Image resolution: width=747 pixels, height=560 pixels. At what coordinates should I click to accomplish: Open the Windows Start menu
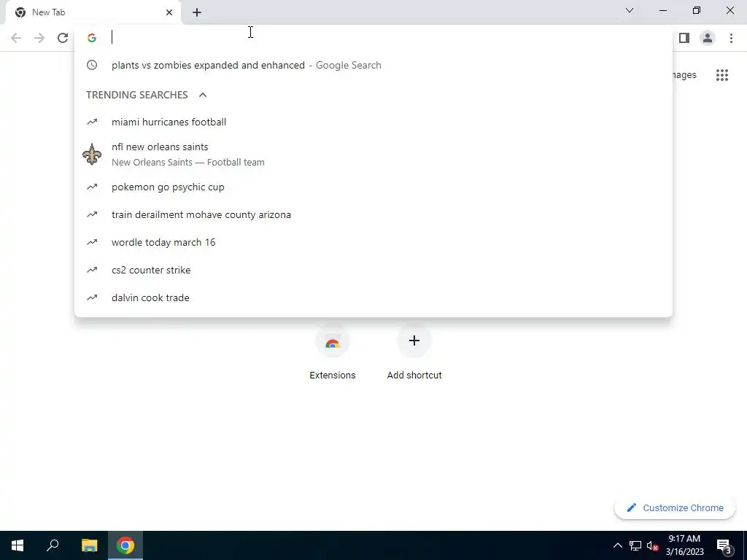click(x=18, y=545)
